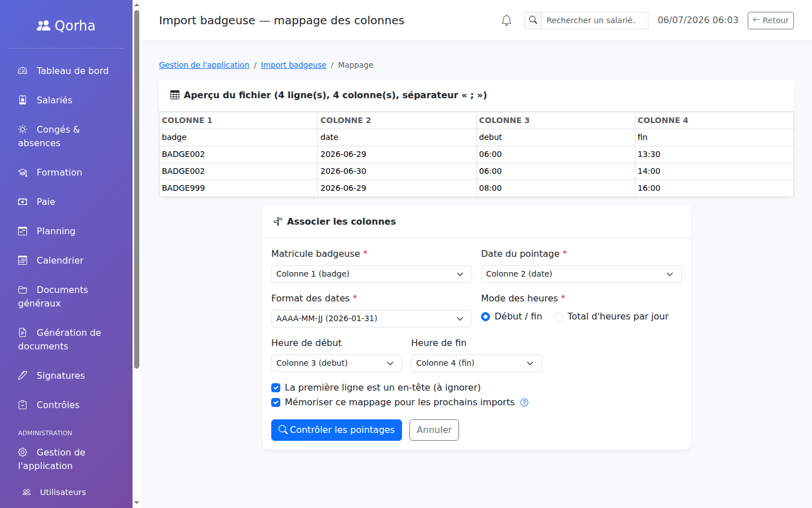The image size is (812, 508).
Task: Click the Calendrier grid icon
Action: (23, 260)
